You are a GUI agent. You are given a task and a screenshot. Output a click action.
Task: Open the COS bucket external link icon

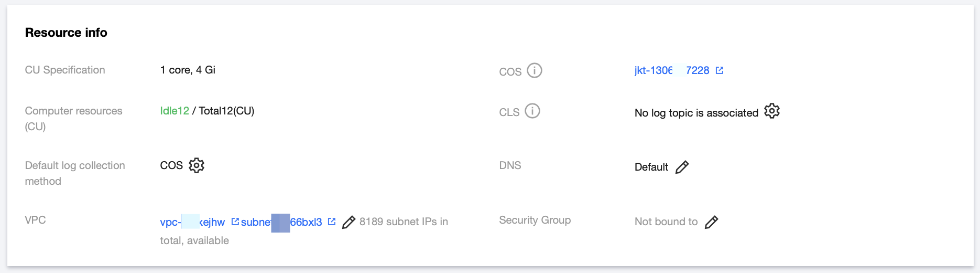(720, 70)
